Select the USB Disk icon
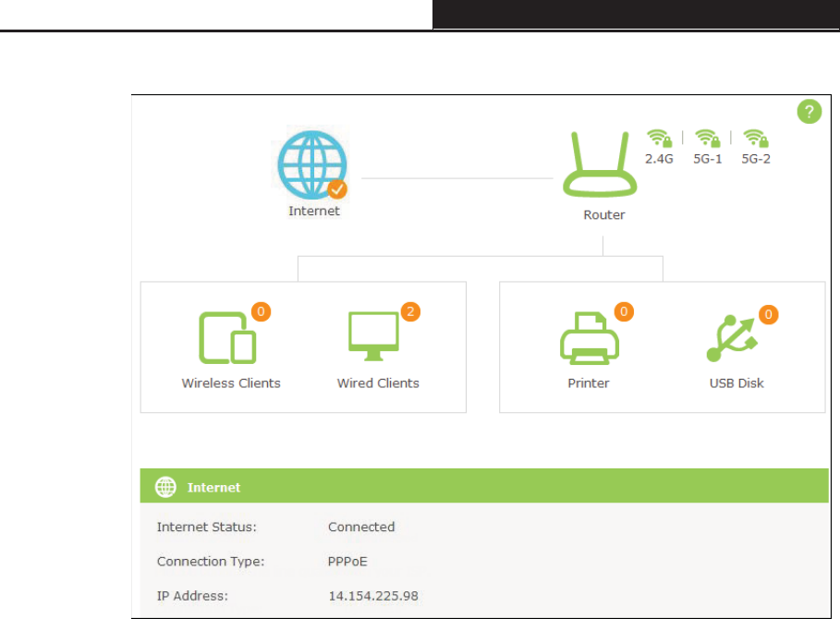The height and width of the screenshot is (619, 840). tap(732, 338)
